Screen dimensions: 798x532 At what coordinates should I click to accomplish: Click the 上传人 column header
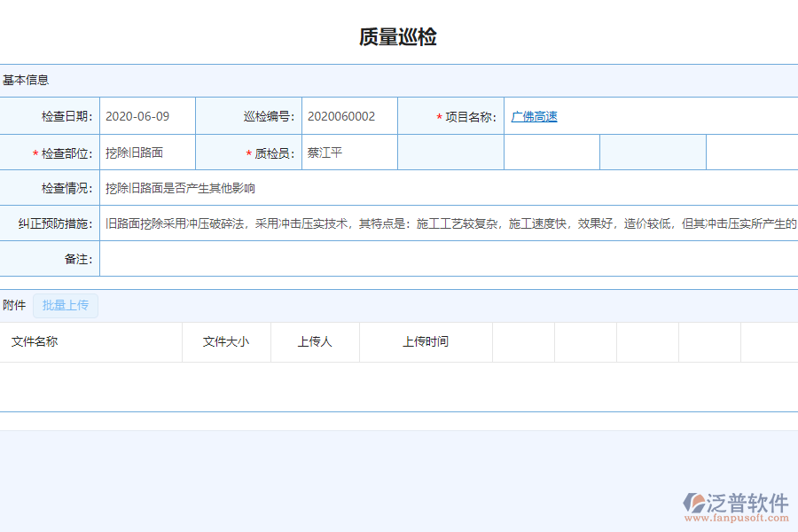(x=315, y=342)
